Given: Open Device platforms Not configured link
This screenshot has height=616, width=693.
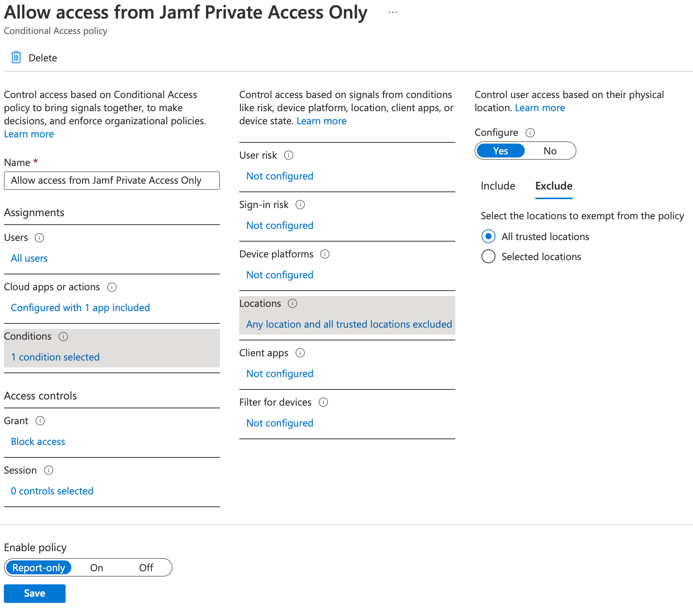Looking at the screenshot, I should click(280, 275).
